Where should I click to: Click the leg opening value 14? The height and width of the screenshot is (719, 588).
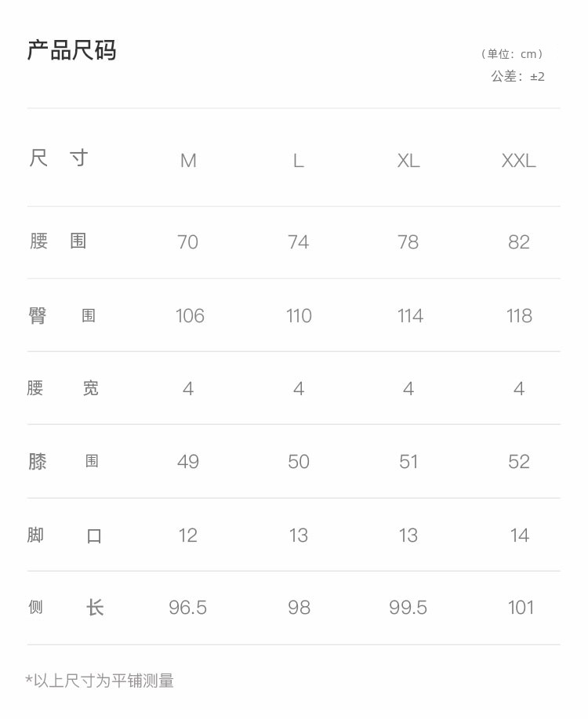click(520, 536)
